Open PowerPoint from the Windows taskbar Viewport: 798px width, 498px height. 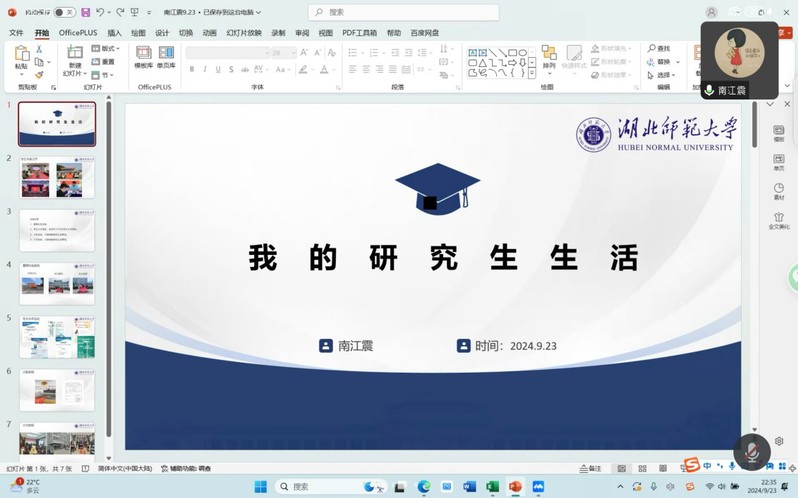click(515, 487)
